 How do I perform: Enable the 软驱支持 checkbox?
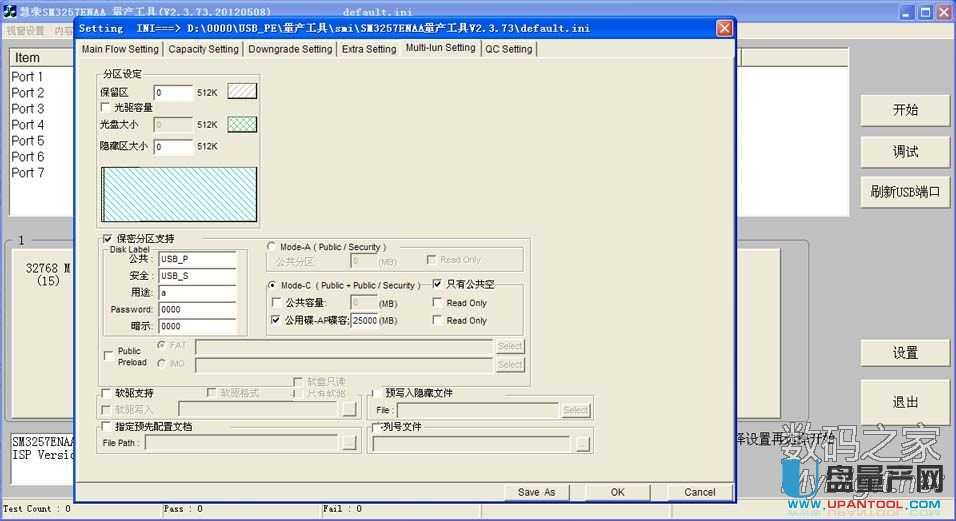click(x=106, y=393)
